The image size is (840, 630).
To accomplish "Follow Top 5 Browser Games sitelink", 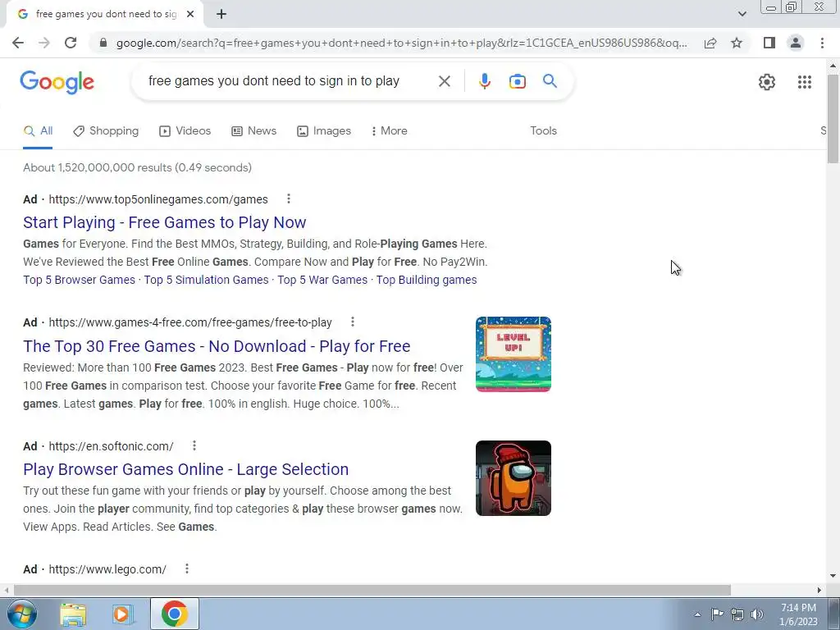I will (x=80, y=281).
